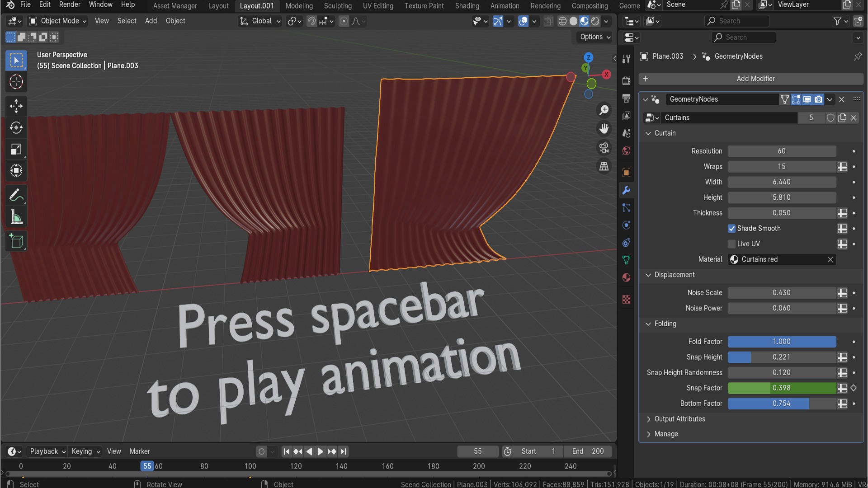868x488 pixels.
Task: Toggle the camera view icon in the viewport
Action: pos(604,147)
